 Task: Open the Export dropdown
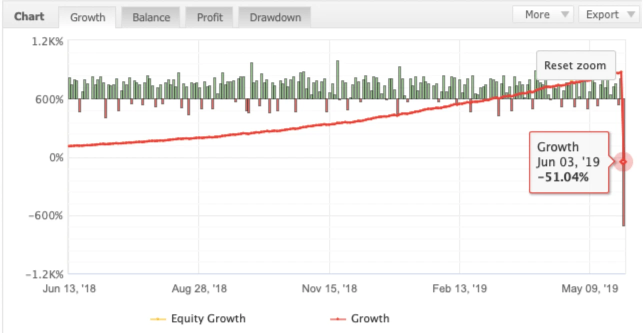(x=608, y=15)
